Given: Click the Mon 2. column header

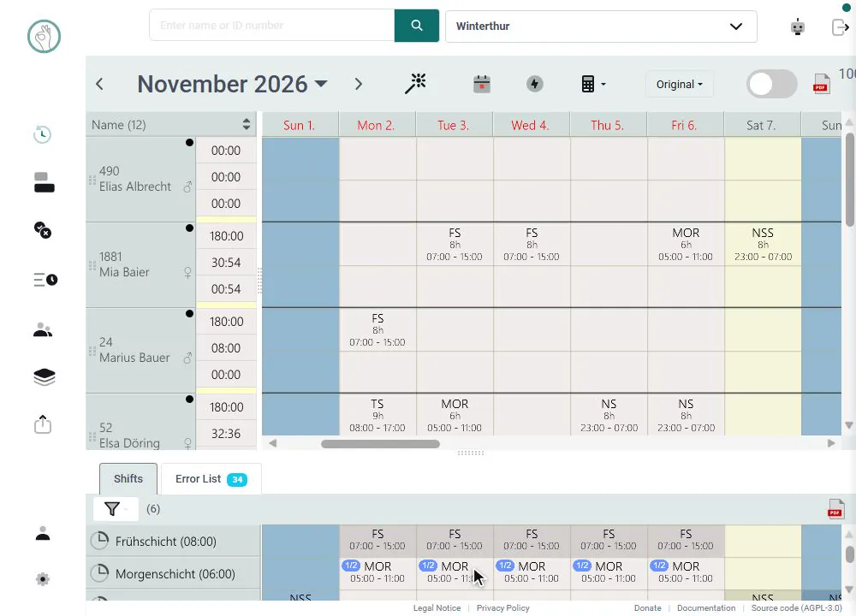Looking at the screenshot, I should [x=377, y=125].
